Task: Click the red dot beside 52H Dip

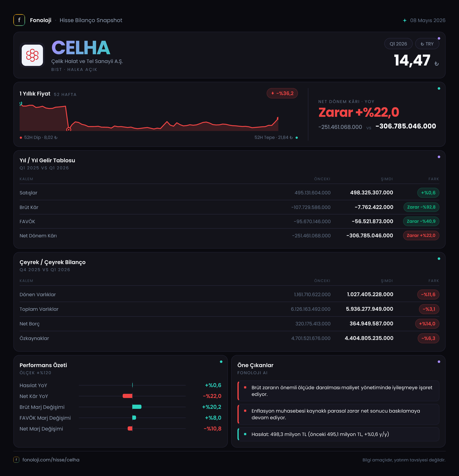Action: pos(21,138)
